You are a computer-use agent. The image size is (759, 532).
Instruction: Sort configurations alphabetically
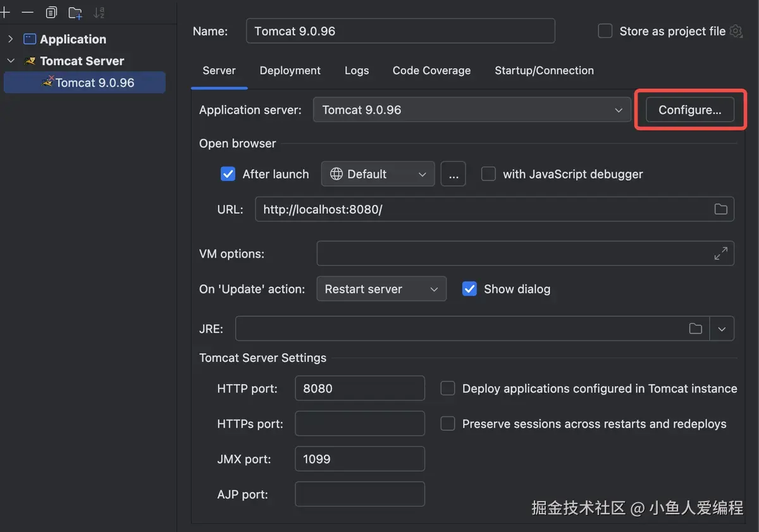(99, 12)
